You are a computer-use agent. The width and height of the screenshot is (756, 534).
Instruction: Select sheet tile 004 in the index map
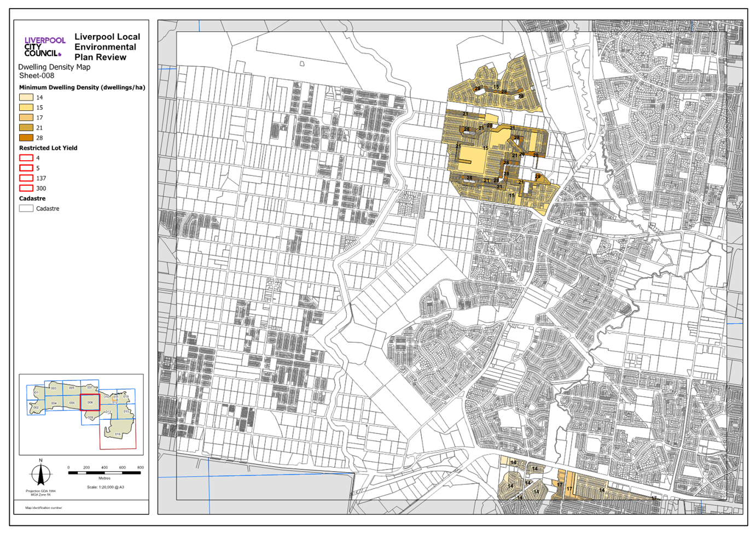pos(54,403)
